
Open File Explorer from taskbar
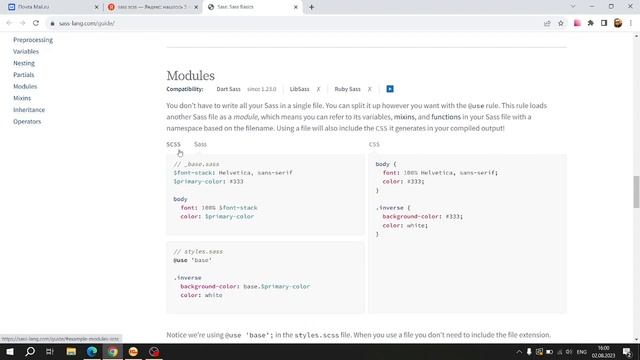[x=71, y=351]
